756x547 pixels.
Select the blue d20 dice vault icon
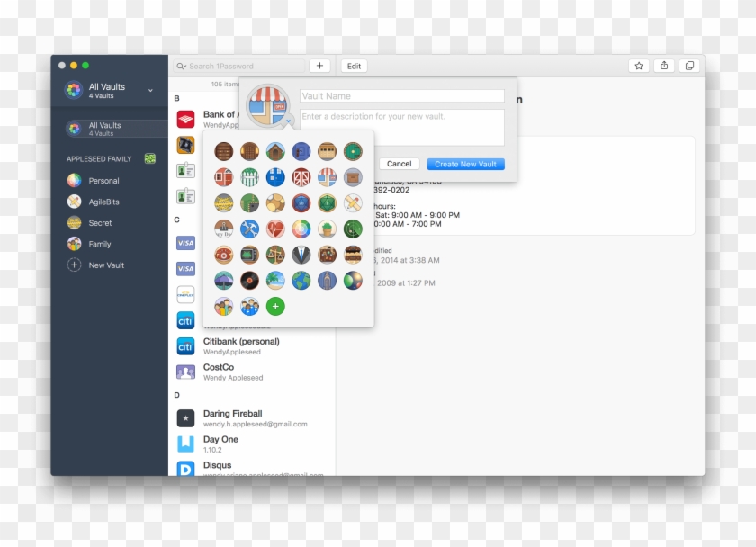click(301, 203)
